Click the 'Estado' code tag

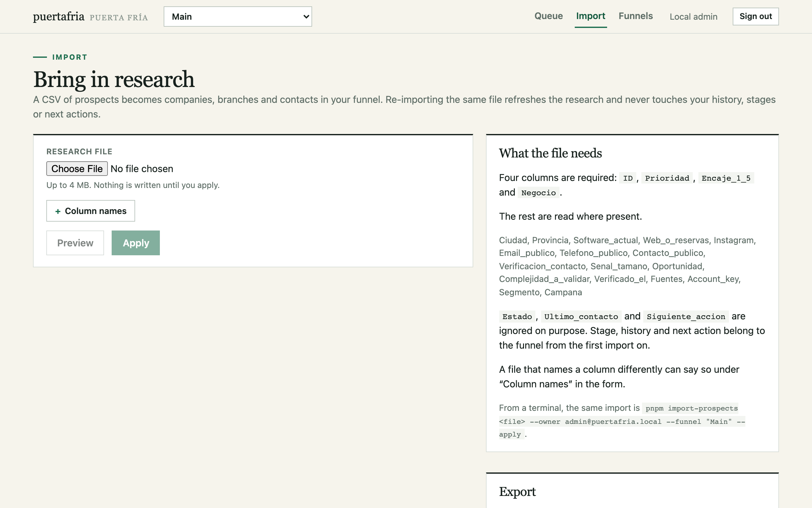[x=517, y=317]
